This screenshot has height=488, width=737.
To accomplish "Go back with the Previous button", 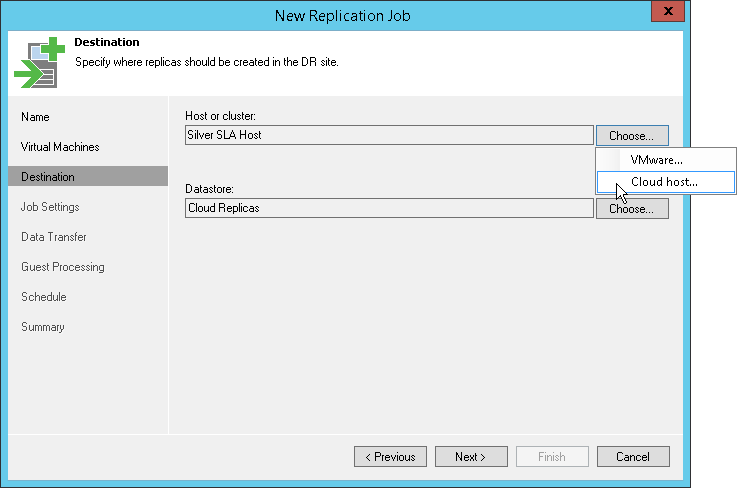I will point(390,457).
